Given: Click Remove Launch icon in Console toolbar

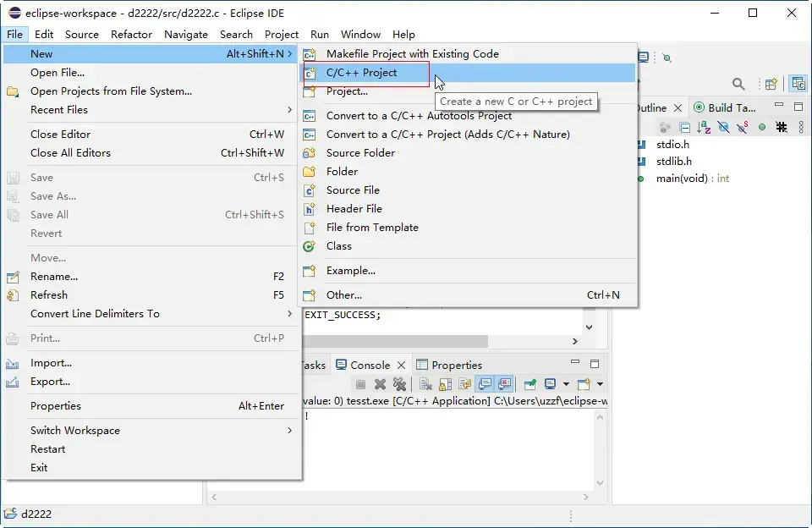Looking at the screenshot, I should (x=380, y=384).
